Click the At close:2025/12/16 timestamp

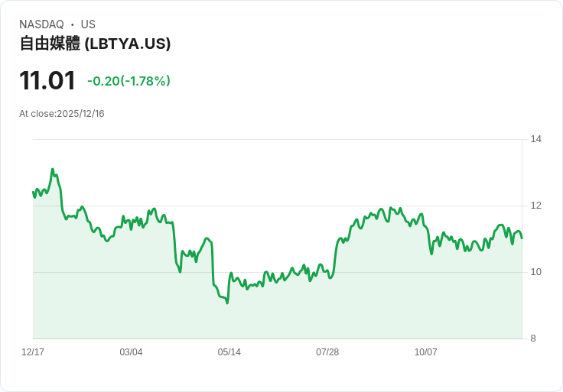tap(62, 114)
